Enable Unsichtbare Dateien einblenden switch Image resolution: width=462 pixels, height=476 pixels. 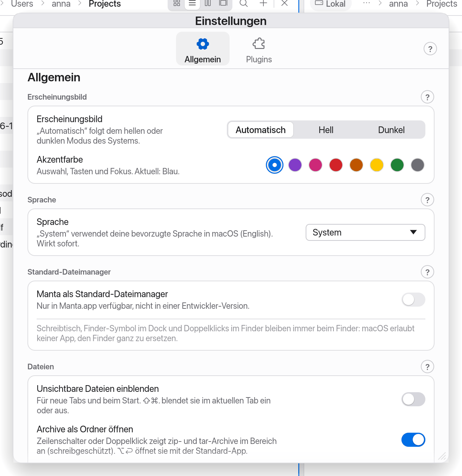pos(413,399)
